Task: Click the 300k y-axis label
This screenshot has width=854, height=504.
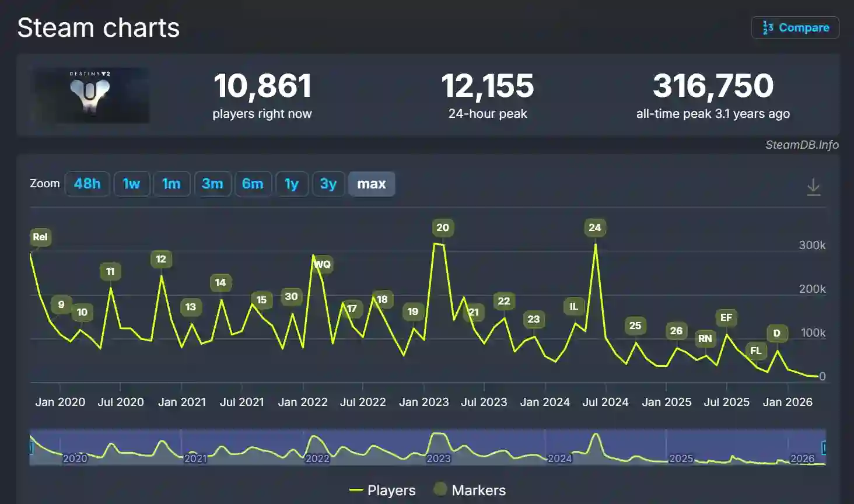Action: (x=812, y=245)
